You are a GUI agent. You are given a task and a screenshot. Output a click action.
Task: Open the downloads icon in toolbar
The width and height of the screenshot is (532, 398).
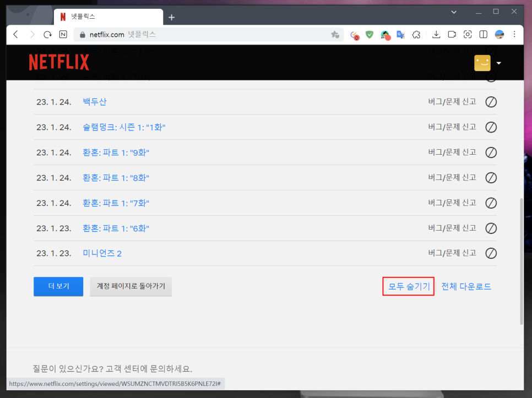(436, 34)
